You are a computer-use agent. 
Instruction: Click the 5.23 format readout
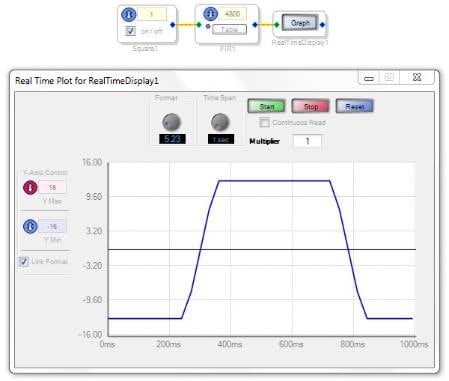point(172,139)
